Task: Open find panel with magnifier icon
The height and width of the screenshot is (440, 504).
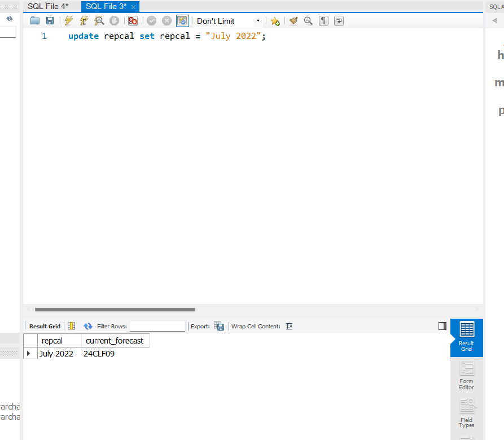Action: (x=308, y=21)
